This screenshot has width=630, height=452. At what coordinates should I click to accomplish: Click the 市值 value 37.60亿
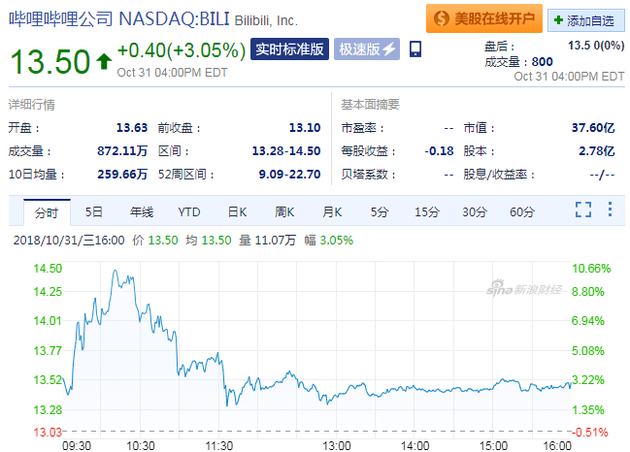coord(593,128)
